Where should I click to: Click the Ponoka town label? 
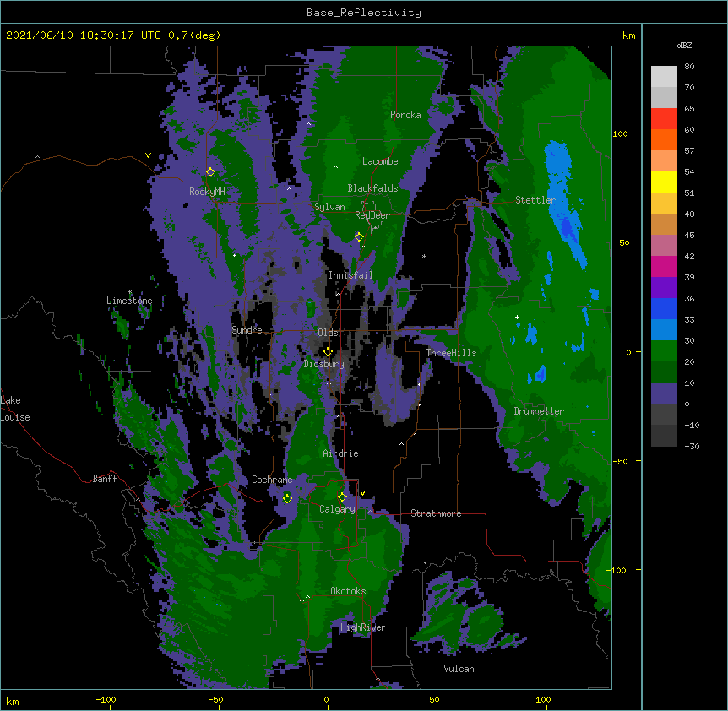tap(405, 115)
